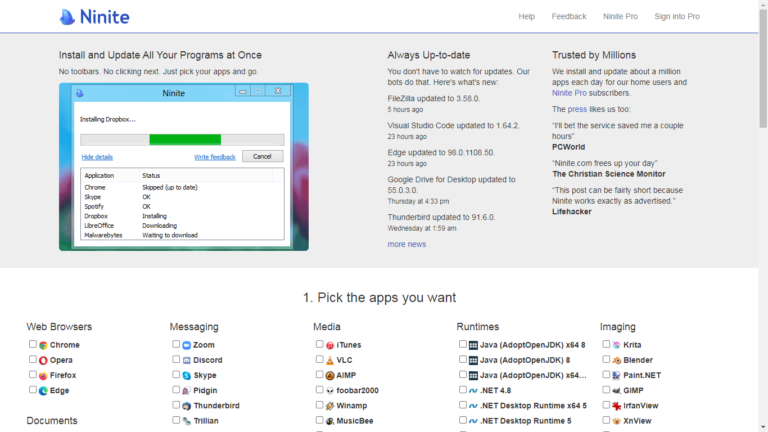Viewport: 768px width, 432px height.
Task: Follow the more news link
Action: tap(407, 244)
